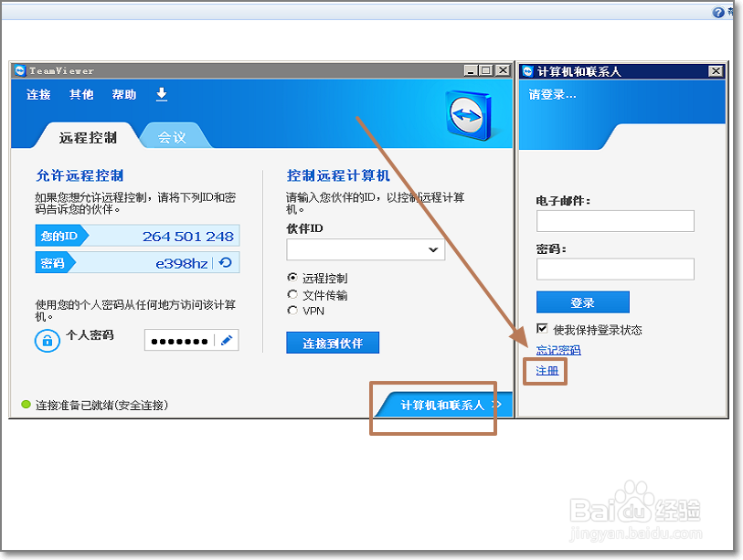The height and width of the screenshot is (560, 743).
Task: Open check for new version download icon
Action: pyautogui.click(x=161, y=94)
